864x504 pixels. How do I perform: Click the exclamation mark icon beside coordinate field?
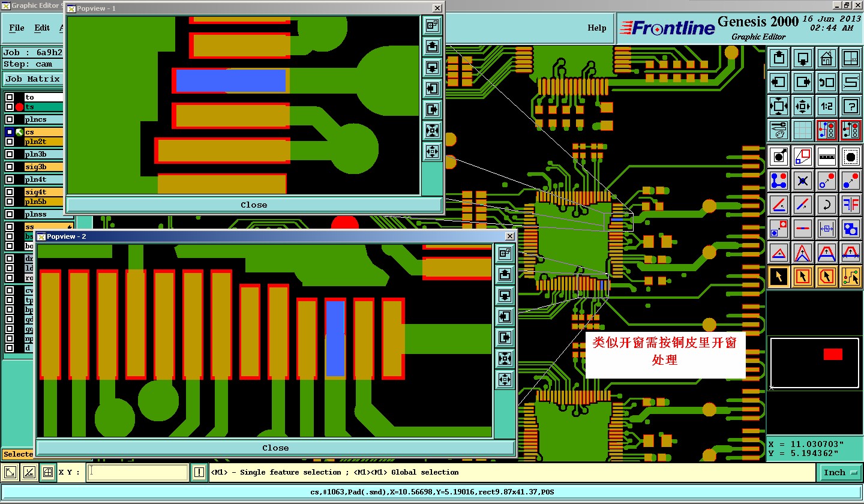point(199,473)
